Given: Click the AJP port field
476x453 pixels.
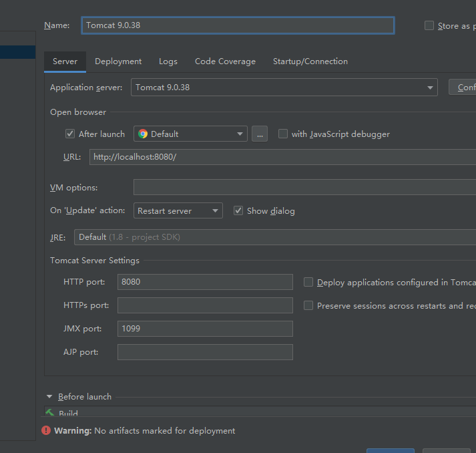Looking at the screenshot, I should 205,352.
